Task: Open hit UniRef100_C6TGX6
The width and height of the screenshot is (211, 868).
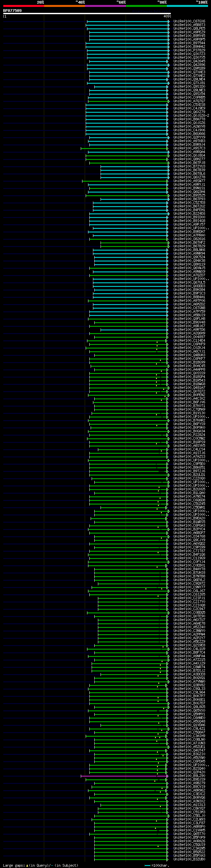Action: point(189,21)
